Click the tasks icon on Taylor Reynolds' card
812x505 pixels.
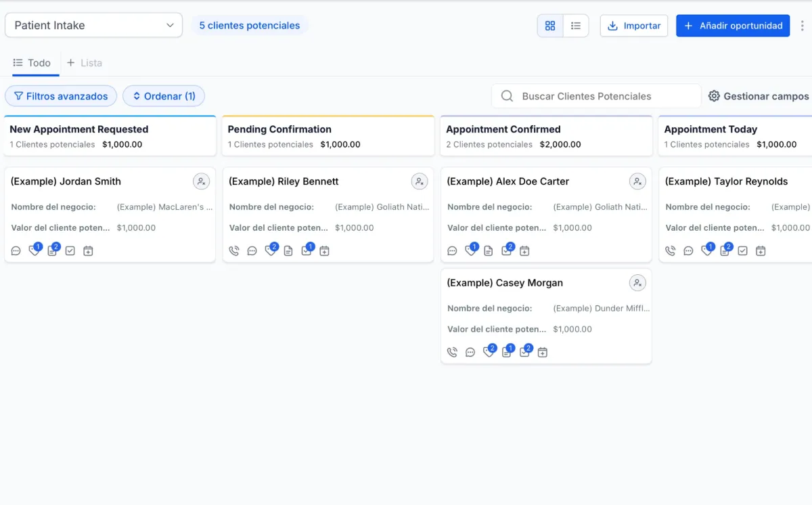click(x=742, y=251)
